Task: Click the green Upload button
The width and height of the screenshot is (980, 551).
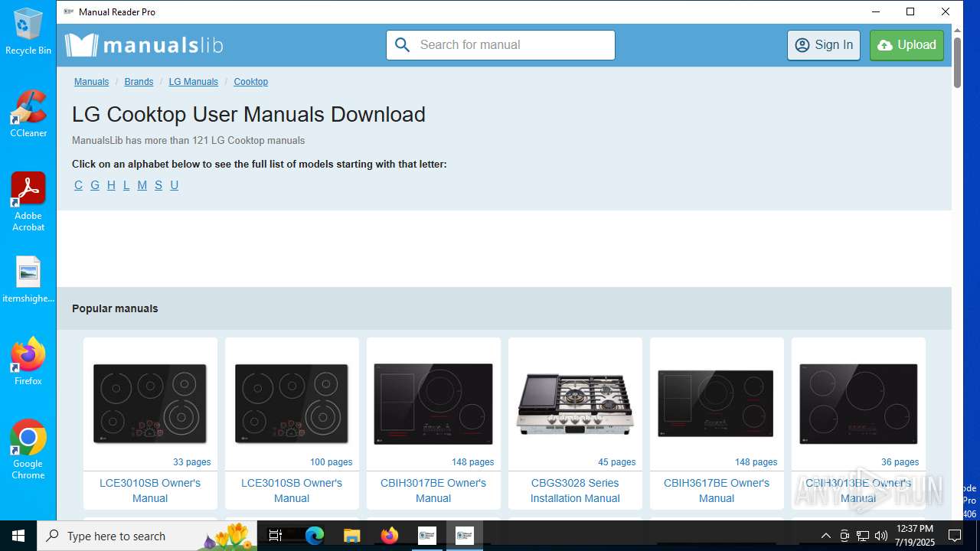Action: coord(906,45)
